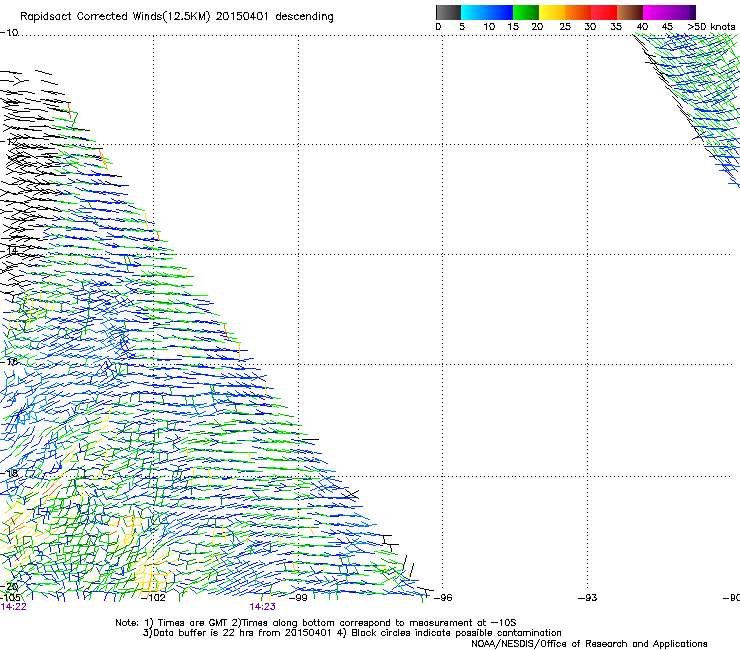Click the dark purple 45-50 knots swatch
Screen dimensions: 740x650
pyautogui.click(x=682, y=12)
